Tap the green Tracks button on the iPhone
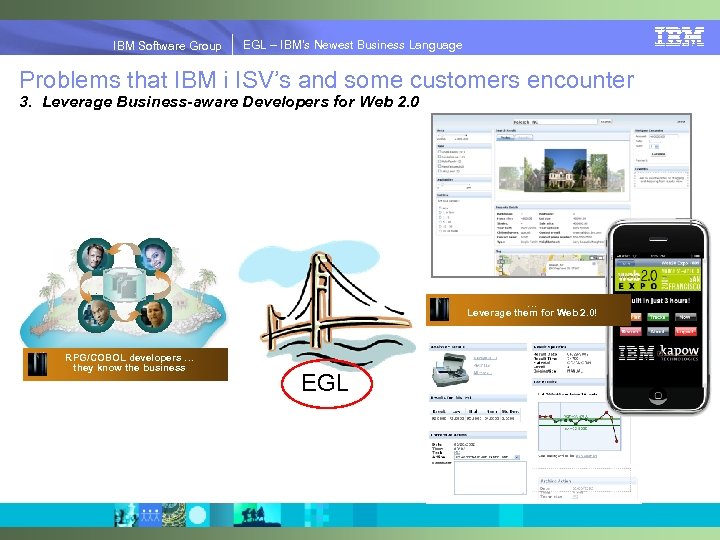 coord(657,317)
